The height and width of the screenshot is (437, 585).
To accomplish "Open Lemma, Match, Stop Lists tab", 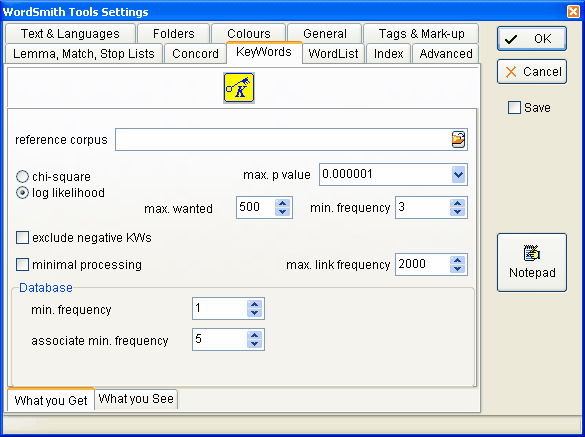I will (x=84, y=53).
